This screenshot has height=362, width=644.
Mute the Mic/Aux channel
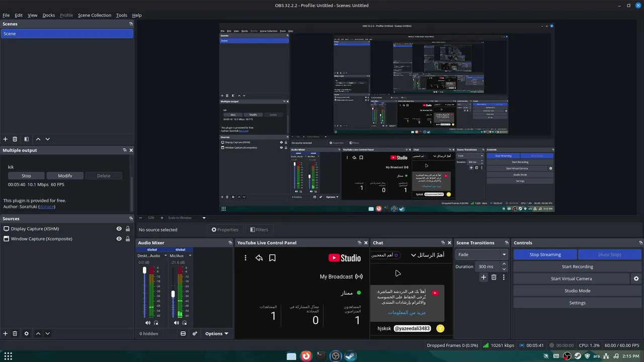pos(177,323)
